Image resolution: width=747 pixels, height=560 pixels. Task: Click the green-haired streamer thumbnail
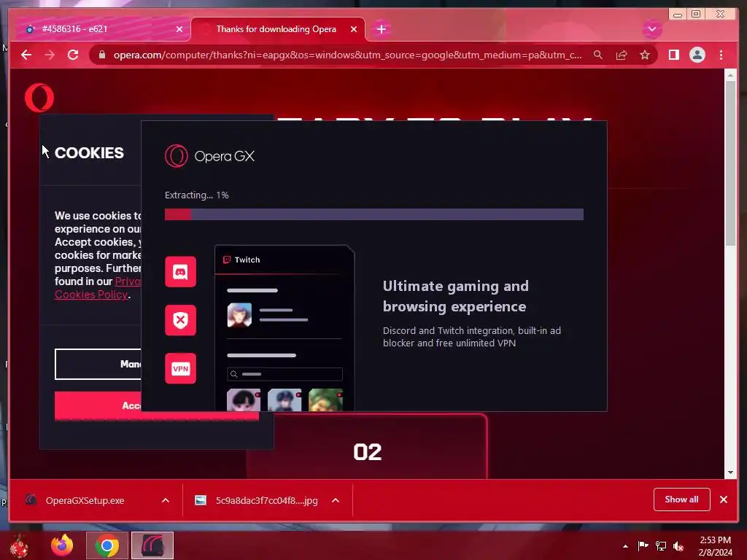coord(326,400)
